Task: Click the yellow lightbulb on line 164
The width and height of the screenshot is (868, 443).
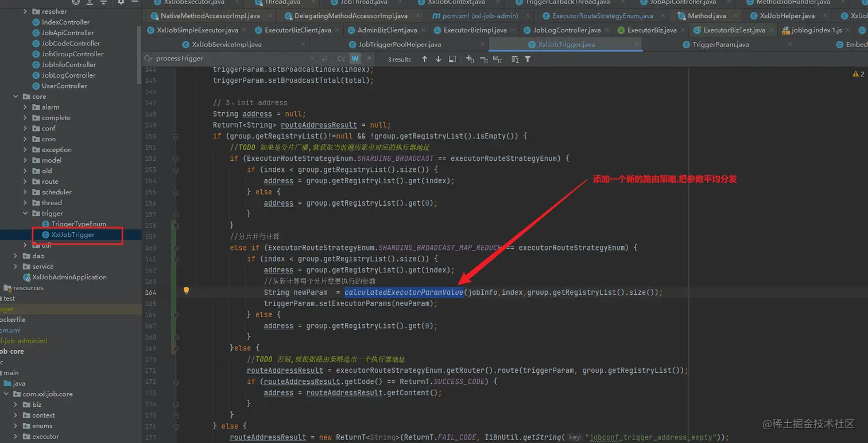Action: [x=186, y=291]
